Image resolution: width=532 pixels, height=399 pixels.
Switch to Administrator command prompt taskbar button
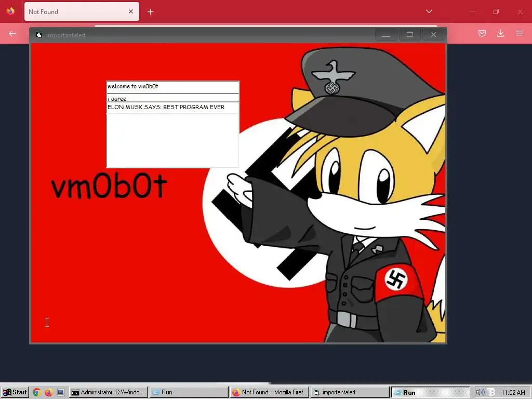[109, 392]
